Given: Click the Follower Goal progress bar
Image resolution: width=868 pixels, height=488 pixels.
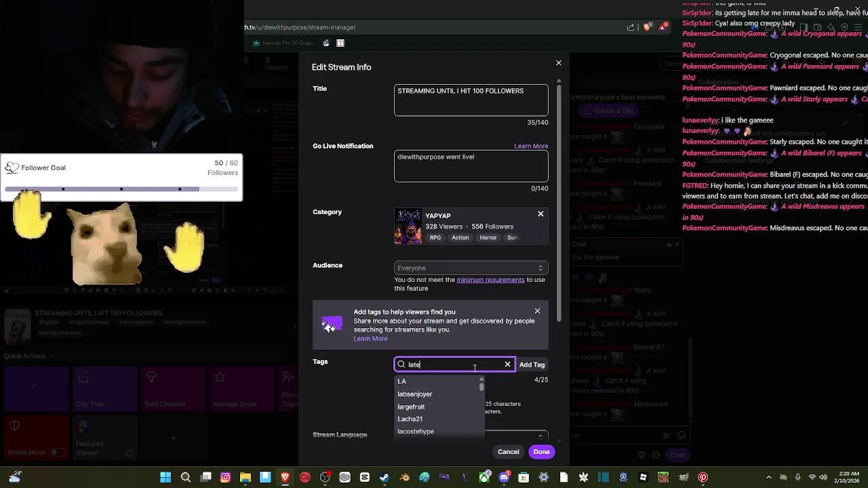Looking at the screenshot, I should pyautogui.click(x=121, y=189).
